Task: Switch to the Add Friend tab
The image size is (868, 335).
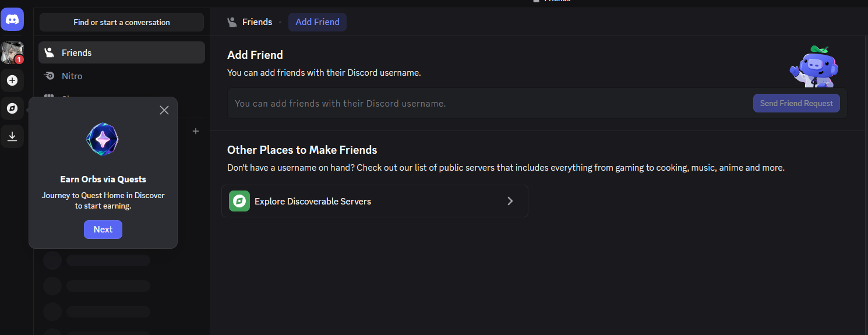Action: click(317, 22)
